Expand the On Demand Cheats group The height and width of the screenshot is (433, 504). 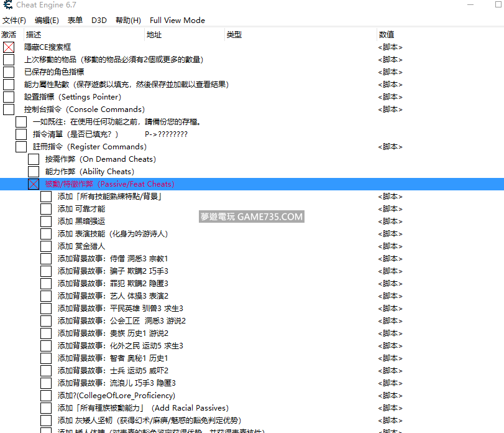pyautogui.click(x=34, y=159)
